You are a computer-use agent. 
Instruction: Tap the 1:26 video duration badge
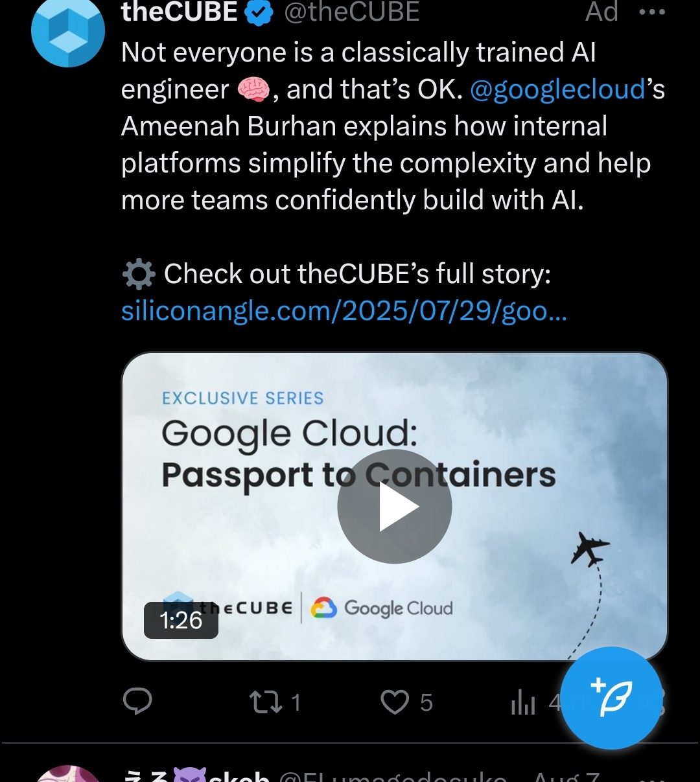click(181, 620)
